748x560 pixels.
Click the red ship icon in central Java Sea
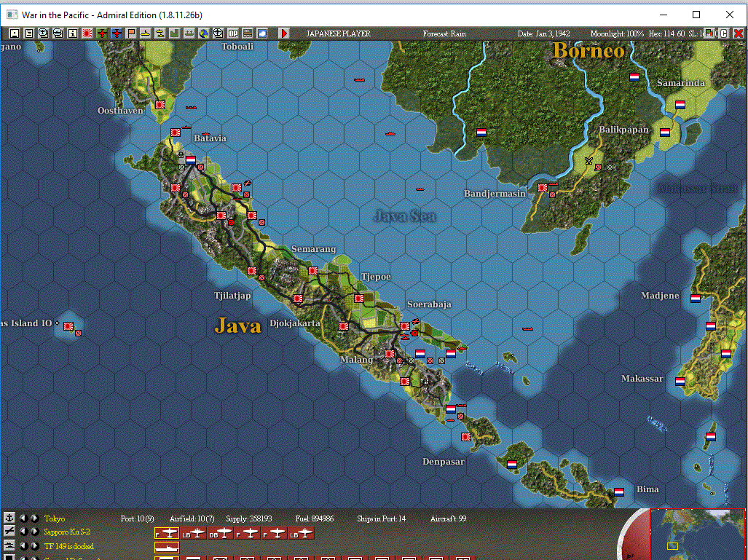[x=420, y=189]
